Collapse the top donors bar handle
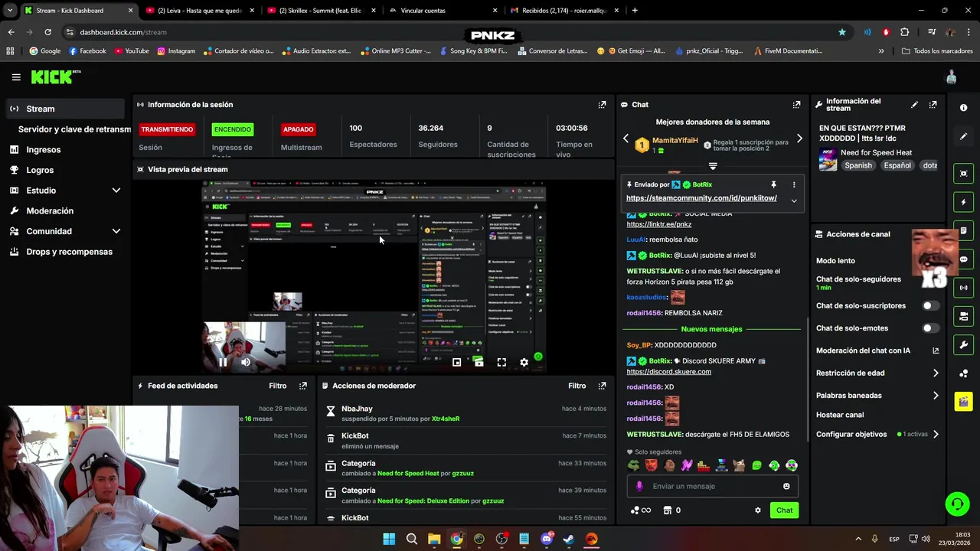Viewport: 980px width, 551px height. (x=713, y=166)
